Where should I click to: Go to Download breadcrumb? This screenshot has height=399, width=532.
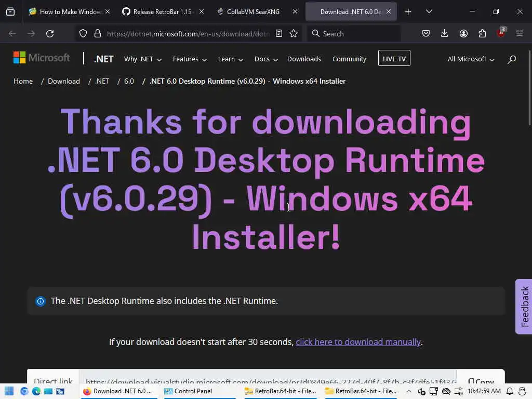(64, 81)
